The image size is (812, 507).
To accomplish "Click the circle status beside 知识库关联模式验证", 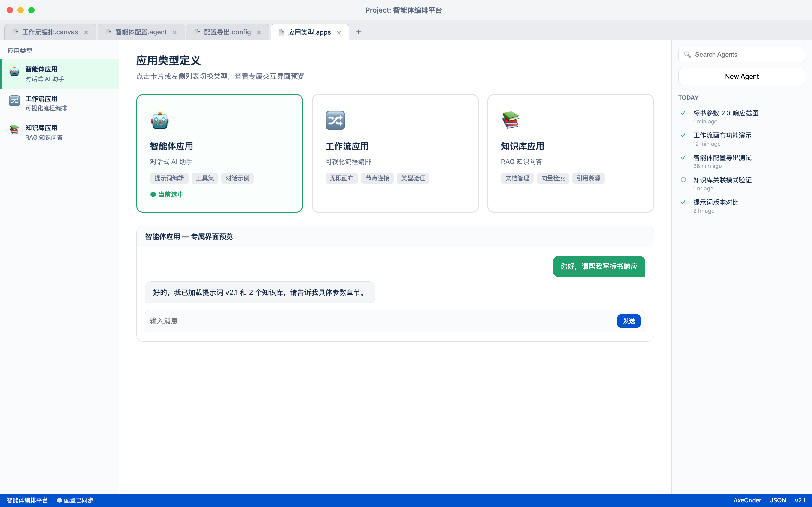I will coord(683,180).
